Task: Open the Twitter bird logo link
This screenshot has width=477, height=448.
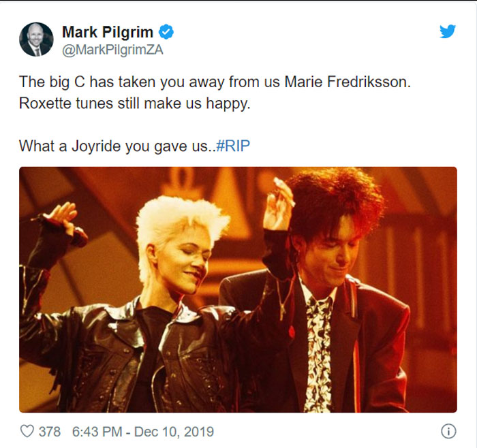Action: 447,31
